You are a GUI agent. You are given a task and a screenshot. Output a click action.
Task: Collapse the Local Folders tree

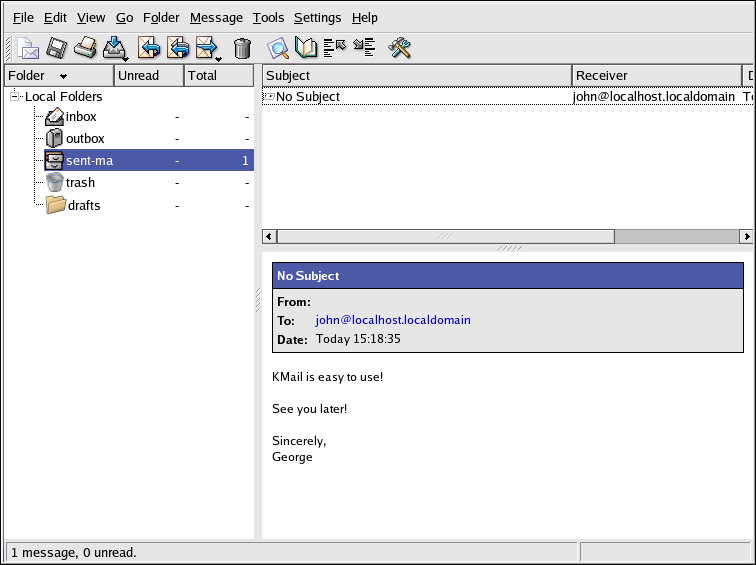pyautogui.click(x=15, y=97)
